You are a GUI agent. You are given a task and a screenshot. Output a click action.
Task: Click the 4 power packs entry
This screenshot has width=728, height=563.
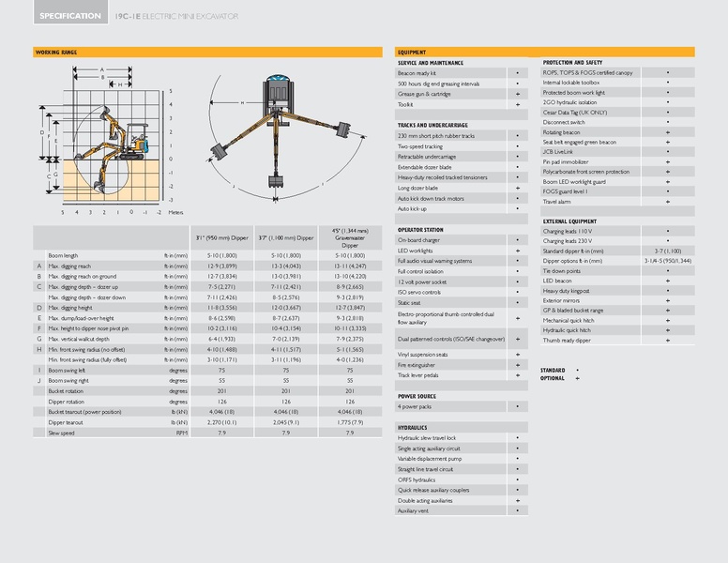(x=414, y=406)
